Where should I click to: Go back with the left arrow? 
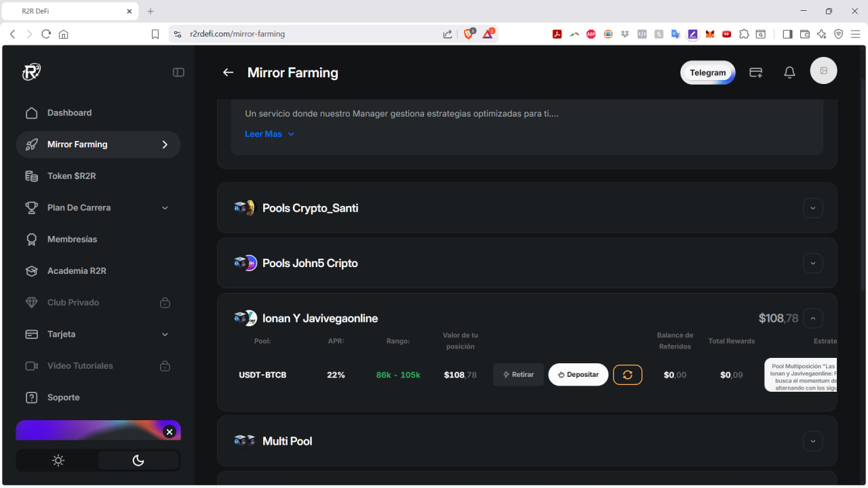tap(229, 73)
